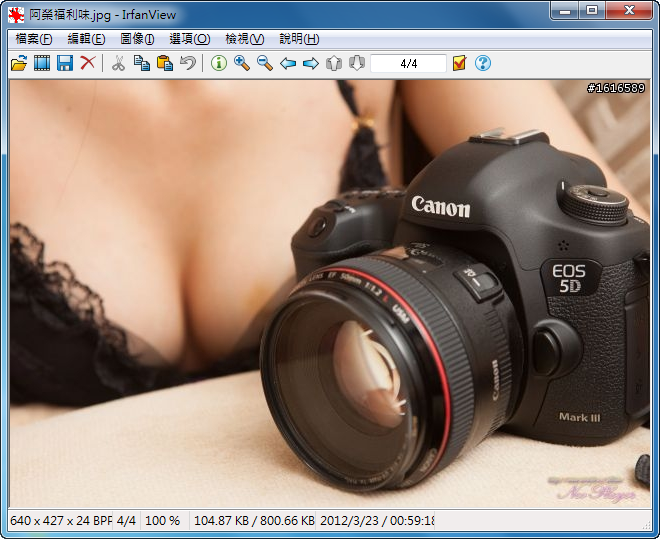Minimize the IrfanView window
The height and width of the screenshot is (539, 660).
[565, 11]
